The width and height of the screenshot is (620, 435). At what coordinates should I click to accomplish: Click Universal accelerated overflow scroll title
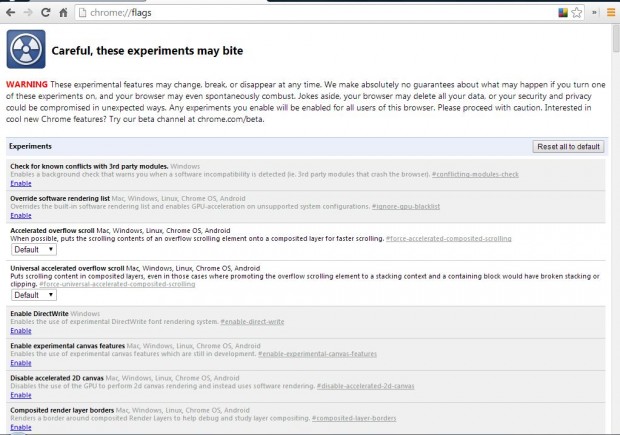[x=67, y=268]
